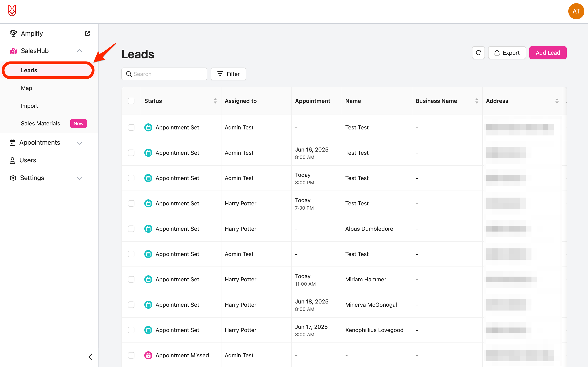
Task: Click the Export button
Action: [x=507, y=53]
